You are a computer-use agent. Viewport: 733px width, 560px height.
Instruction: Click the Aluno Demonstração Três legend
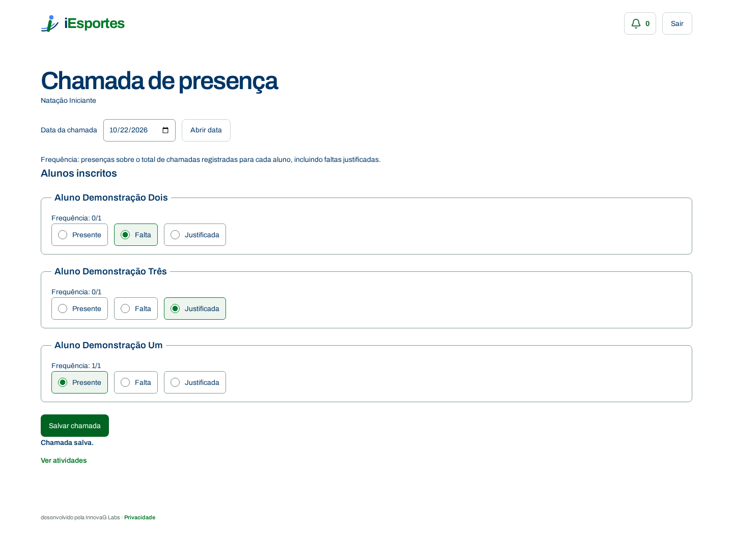(110, 271)
